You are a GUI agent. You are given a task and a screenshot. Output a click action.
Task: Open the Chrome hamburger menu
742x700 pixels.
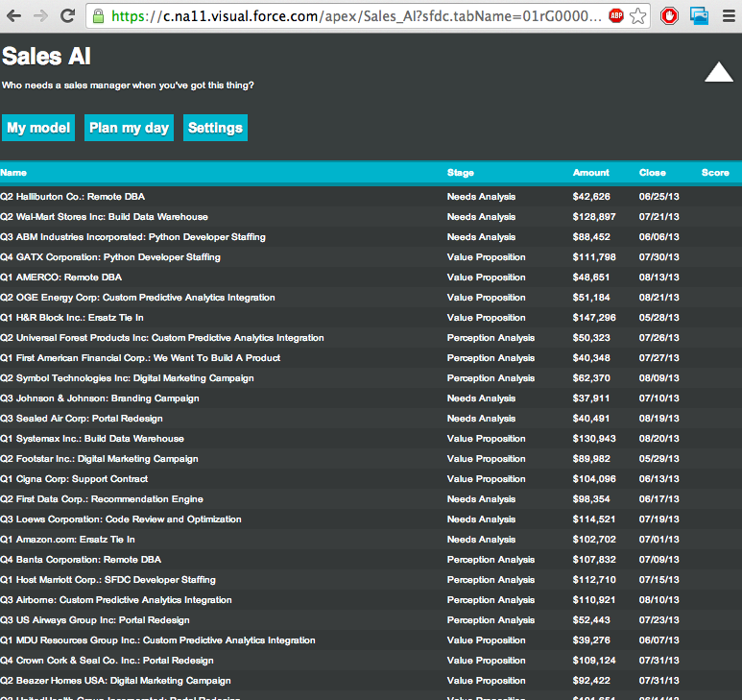(x=729, y=16)
